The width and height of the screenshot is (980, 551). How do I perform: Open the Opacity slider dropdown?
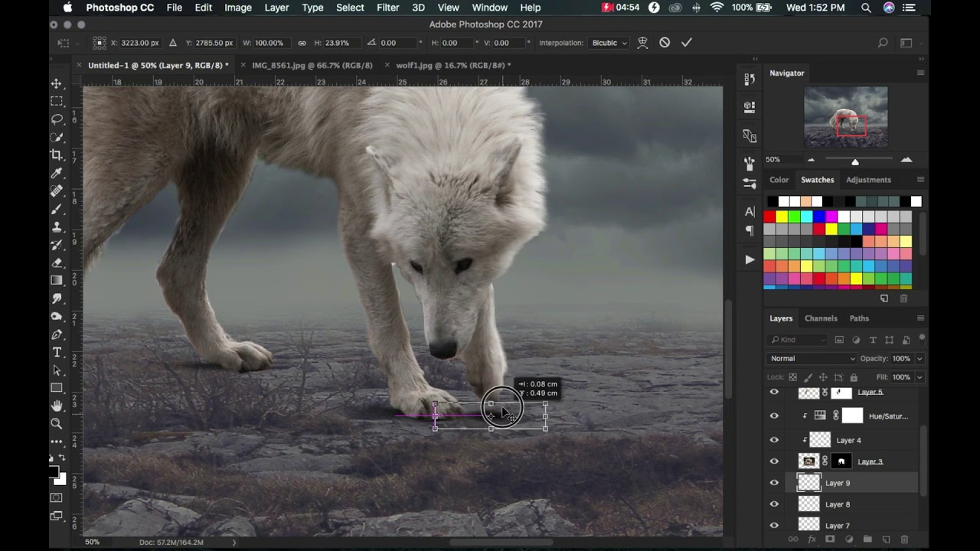(x=920, y=358)
